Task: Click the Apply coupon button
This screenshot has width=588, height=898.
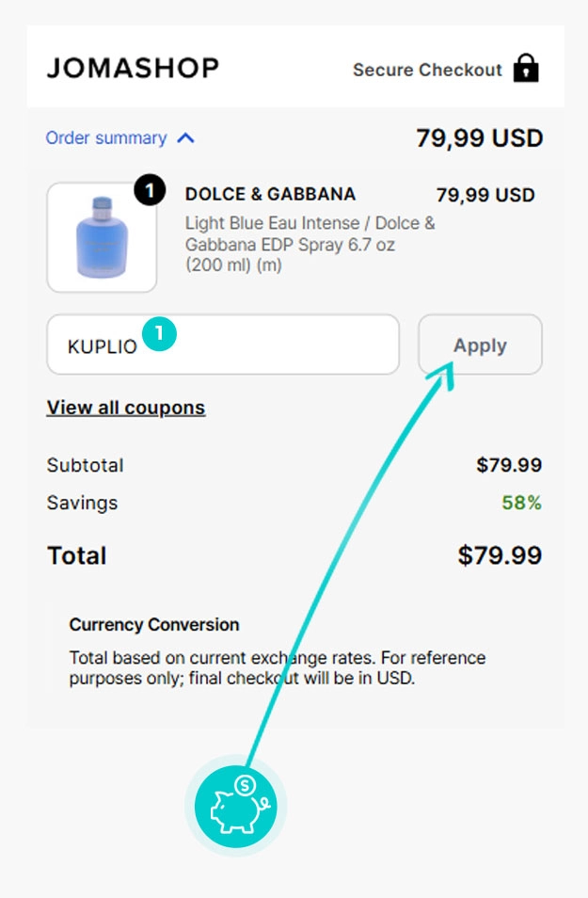Action: pyautogui.click(x=480, y=345)
